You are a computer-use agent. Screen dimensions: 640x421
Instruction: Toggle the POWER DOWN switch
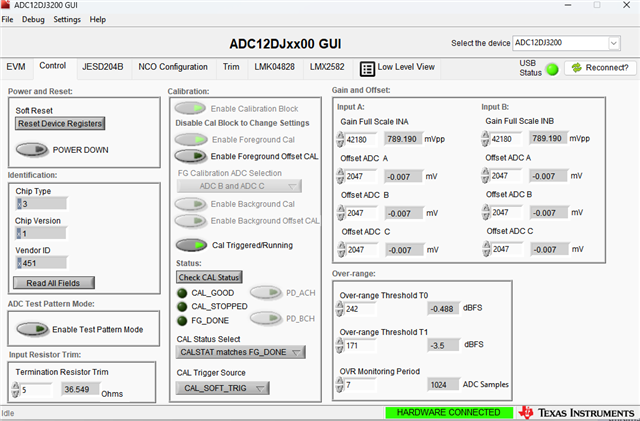tap(32, 149)
